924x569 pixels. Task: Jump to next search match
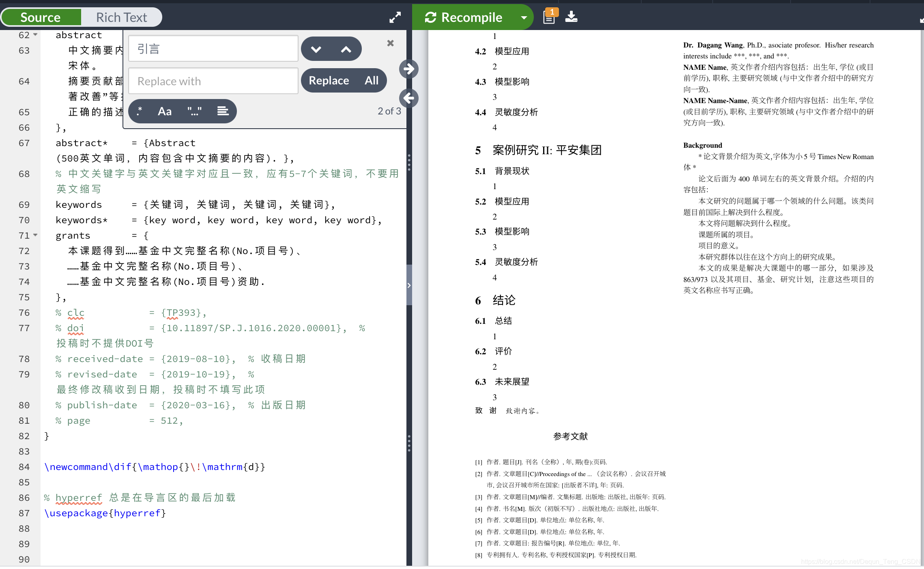(316, 49)
